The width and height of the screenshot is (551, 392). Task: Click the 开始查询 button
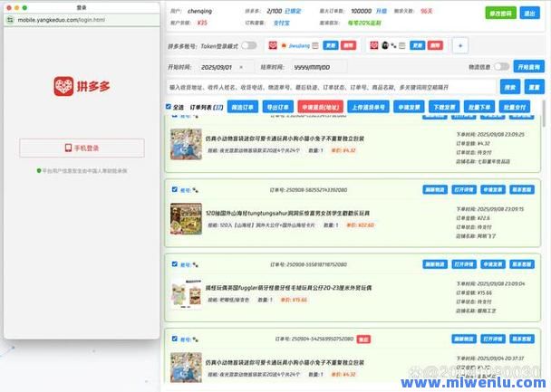click(x=528, y=67)
